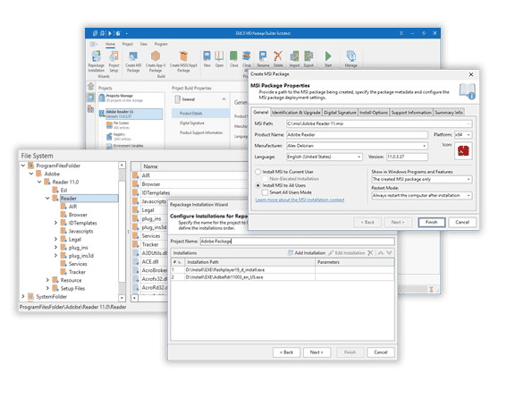This screenshot has width=532, height=399.
Task: Enable Smart All Users Mode checkbox
Action: coord(265,192)
